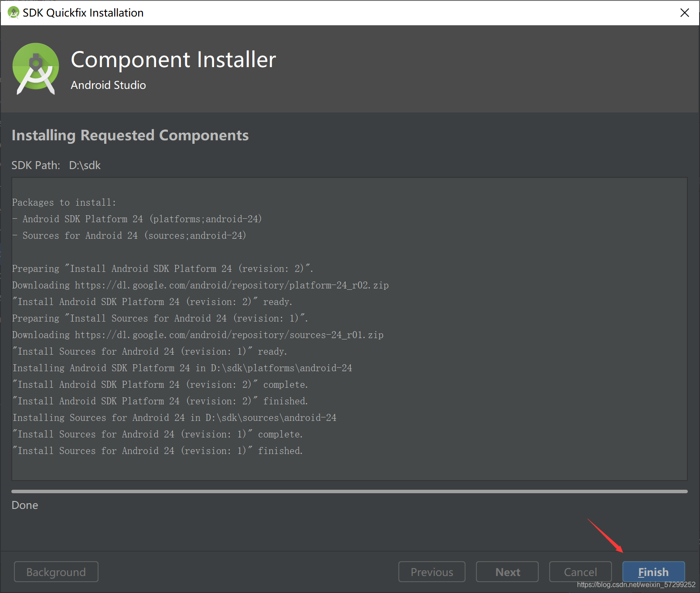The image size is (700, 593).
Task: Click the 'Done' status text
Action: click(25, 505)
